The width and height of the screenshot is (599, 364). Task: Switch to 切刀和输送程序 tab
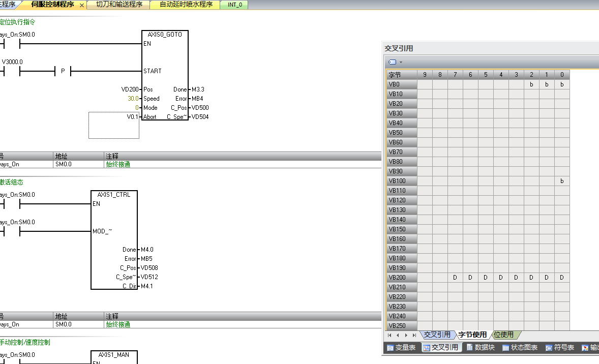(118, 5)
